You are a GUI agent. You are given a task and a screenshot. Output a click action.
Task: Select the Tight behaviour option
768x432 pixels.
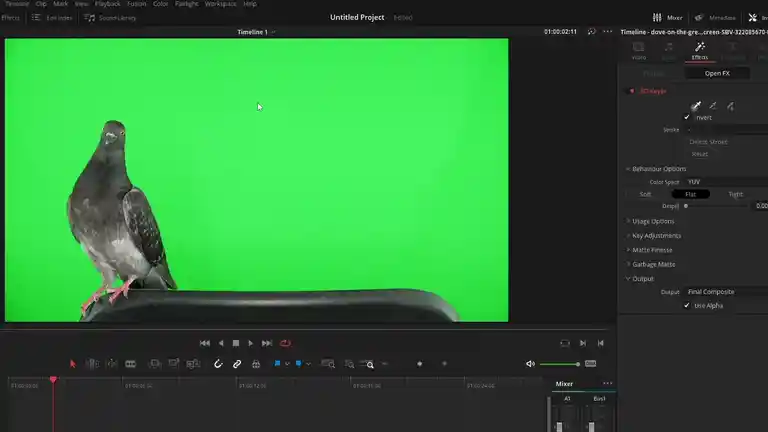pos(736,194)
